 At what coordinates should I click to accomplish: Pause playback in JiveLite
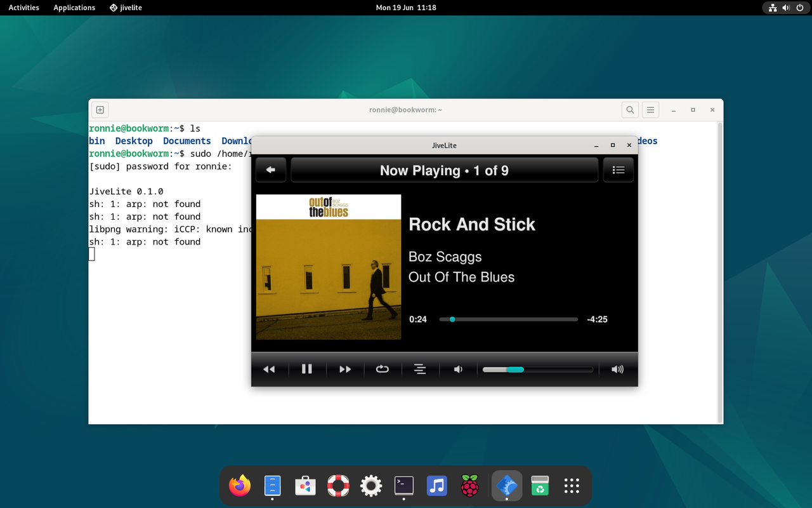point(307,369)
